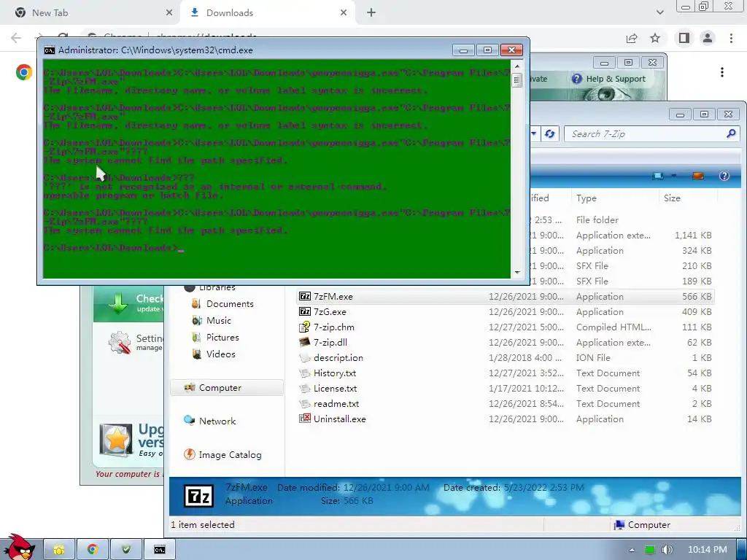The width and height of the screenshot is (747, 560).
Task: Switch to the Downloads tab
Action: point(267,13)
